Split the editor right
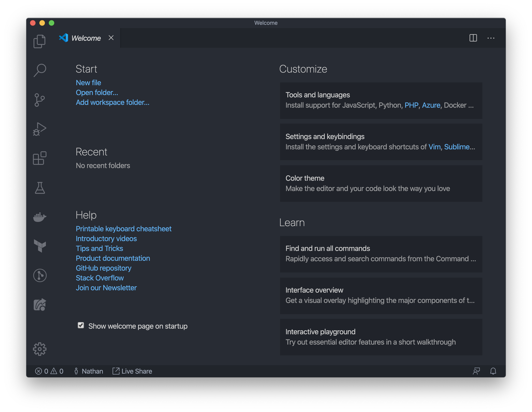Screen dimensions: 532x412 coord(473,38)
